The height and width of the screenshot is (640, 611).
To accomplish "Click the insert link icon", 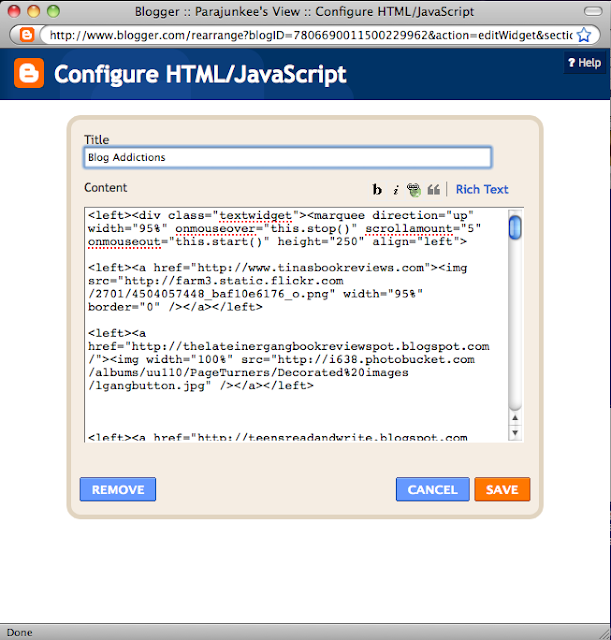I will [414, 190].
